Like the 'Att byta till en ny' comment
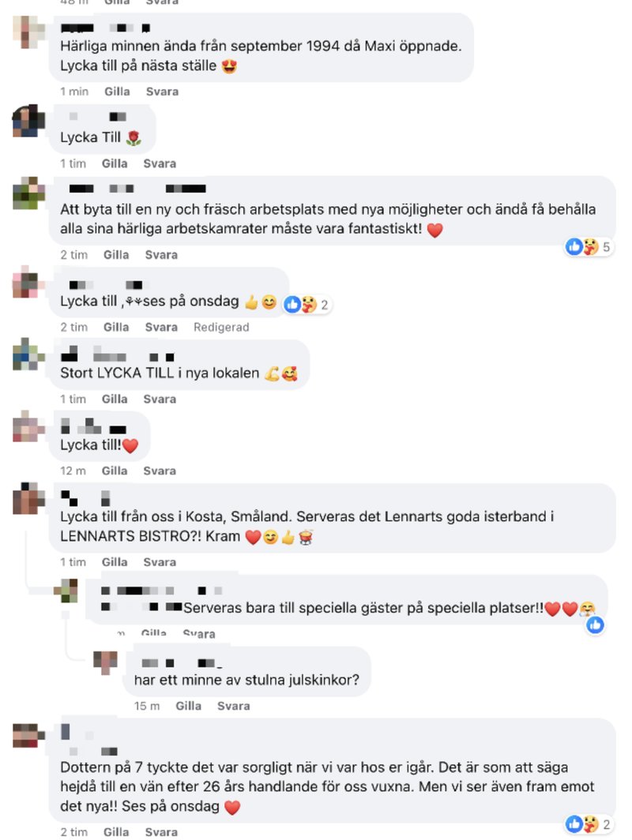The image size is (632, 840). 116,255
